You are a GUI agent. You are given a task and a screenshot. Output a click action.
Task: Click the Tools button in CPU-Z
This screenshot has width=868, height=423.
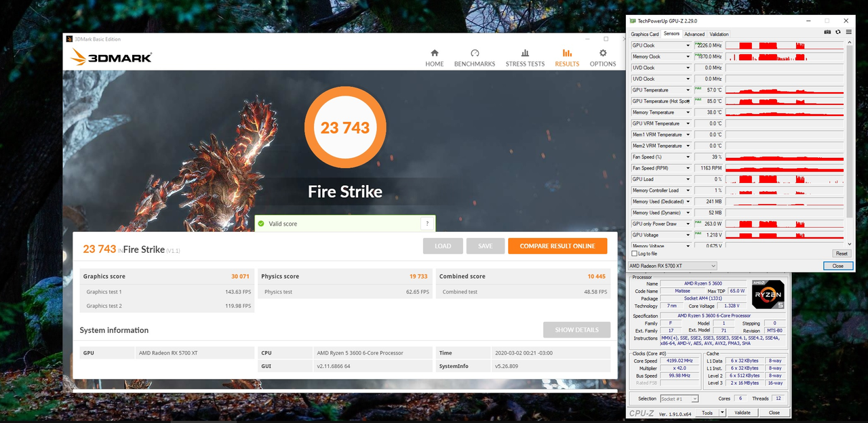pyautogui.click(x=707, y=412)
